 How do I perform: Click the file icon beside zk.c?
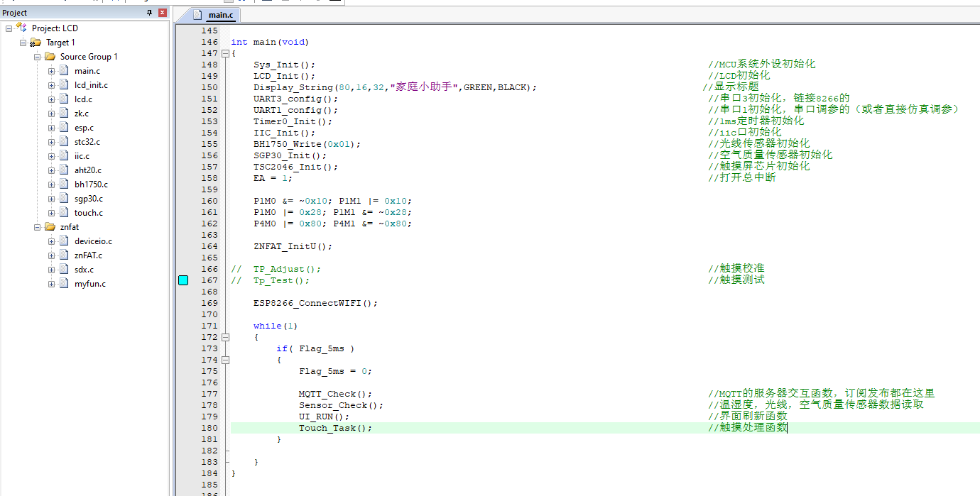click(x=64, y=113)
